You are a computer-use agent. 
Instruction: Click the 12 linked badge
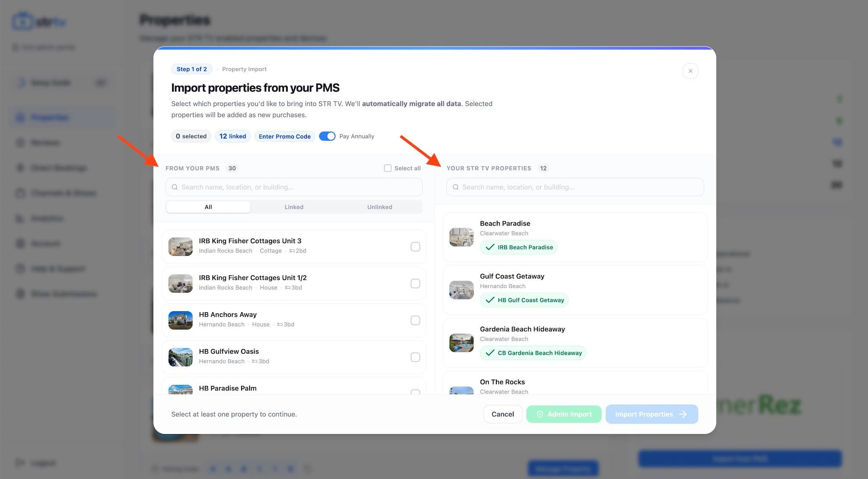click(233, 136)
